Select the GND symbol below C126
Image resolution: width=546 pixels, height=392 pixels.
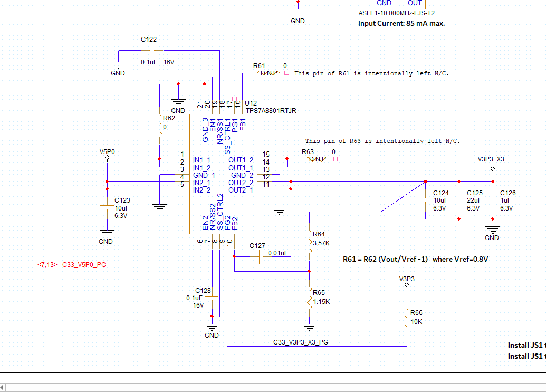click(x=493, y=230)
